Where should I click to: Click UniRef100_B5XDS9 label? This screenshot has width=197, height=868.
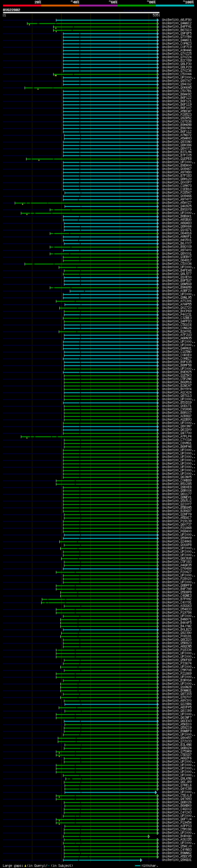(x=177, y=403)
